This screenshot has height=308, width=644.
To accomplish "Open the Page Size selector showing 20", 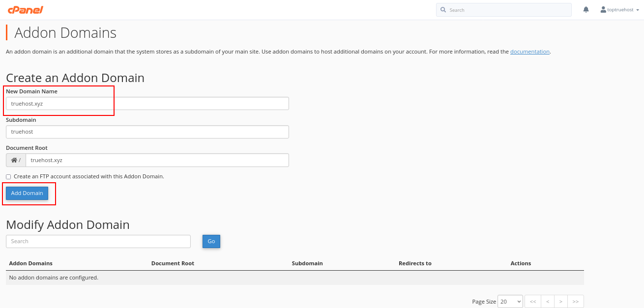I will click(510, 301).
